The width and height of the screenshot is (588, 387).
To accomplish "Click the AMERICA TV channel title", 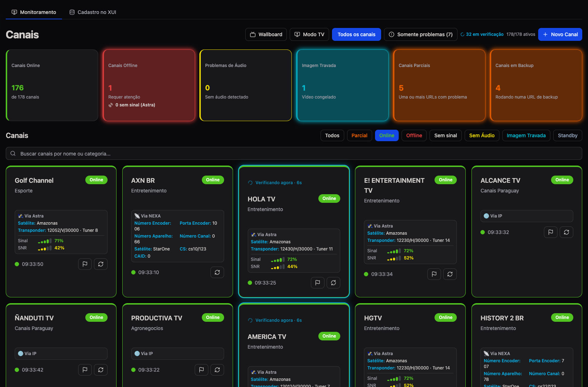I will click(267, 337).
